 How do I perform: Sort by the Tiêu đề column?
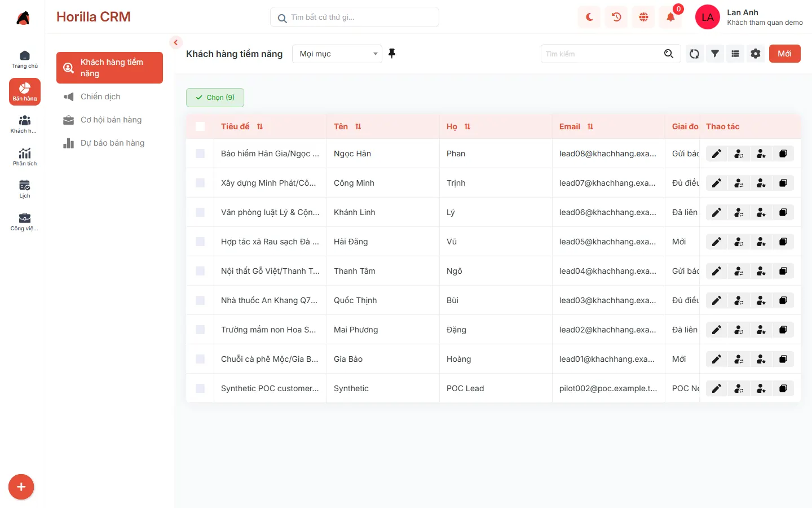(260, 126)
